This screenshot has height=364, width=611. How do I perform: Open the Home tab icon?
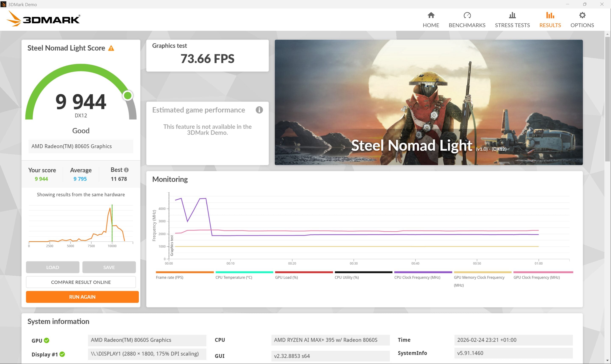click(431, 15)
